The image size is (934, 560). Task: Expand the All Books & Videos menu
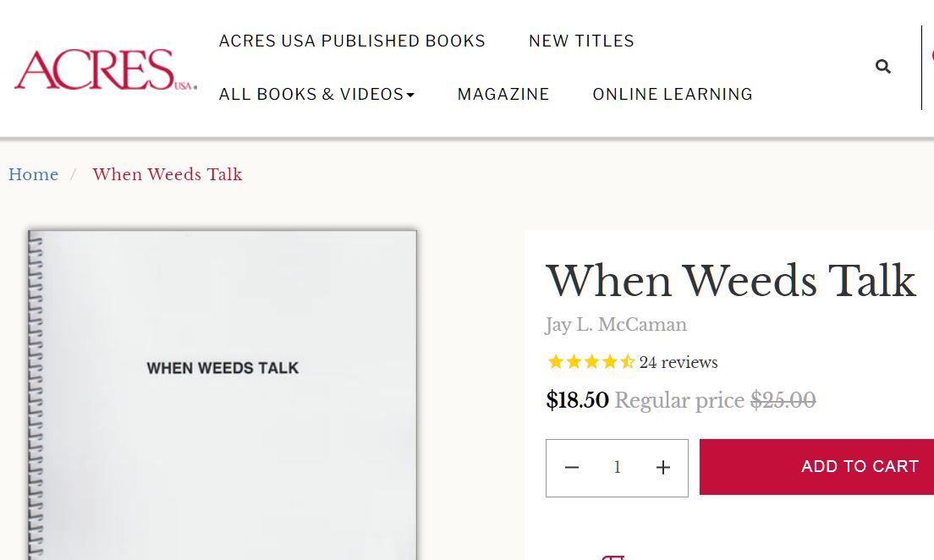[x=316, y=94]
